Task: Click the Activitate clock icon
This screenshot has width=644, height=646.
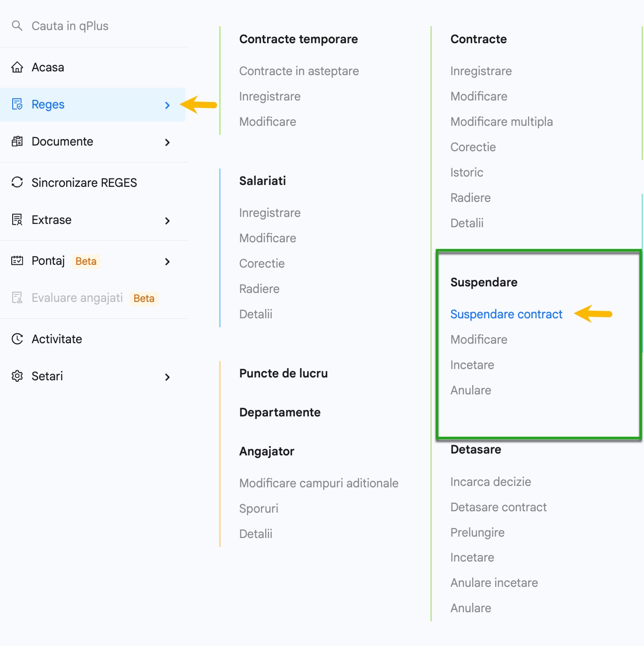Action: (17, 339)
